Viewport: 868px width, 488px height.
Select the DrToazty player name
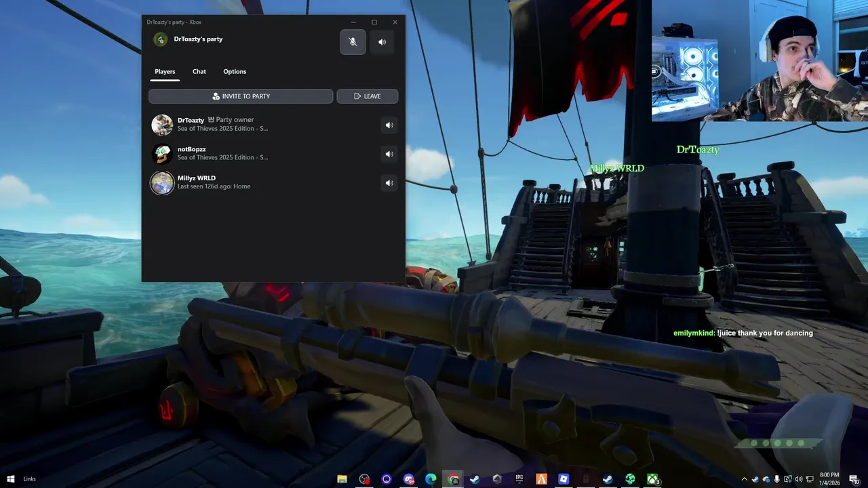pos(191,120)
